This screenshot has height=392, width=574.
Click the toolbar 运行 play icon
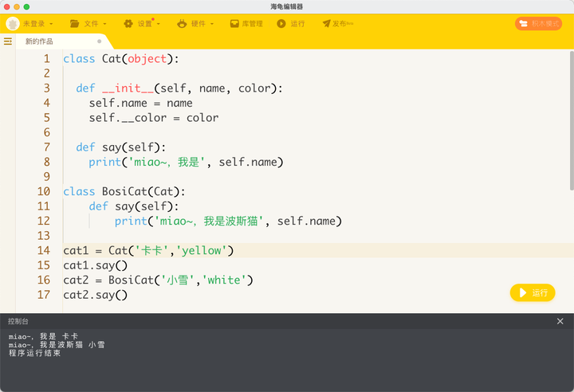(x=281, y=24)
